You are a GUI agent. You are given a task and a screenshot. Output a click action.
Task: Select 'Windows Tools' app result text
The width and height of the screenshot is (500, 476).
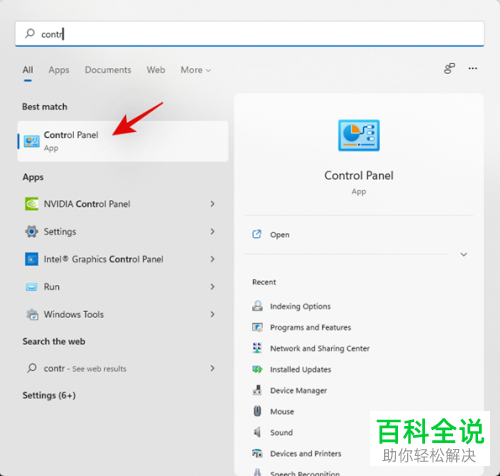74,314
